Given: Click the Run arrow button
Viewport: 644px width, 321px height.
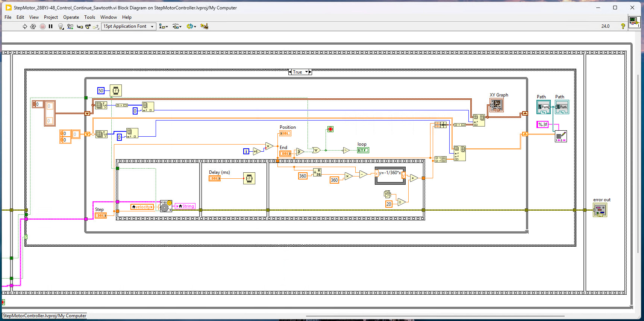Looking at the screenshot, I should [25, 26].
